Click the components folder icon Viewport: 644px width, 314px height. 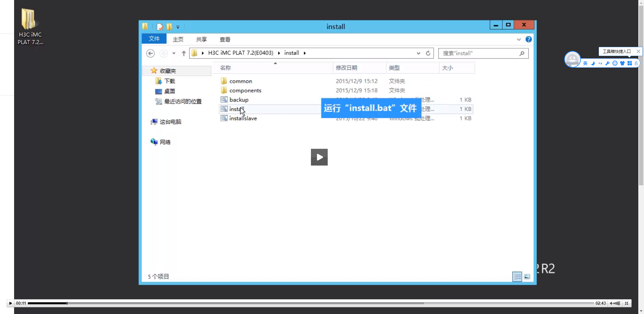(x=224, y=90)
